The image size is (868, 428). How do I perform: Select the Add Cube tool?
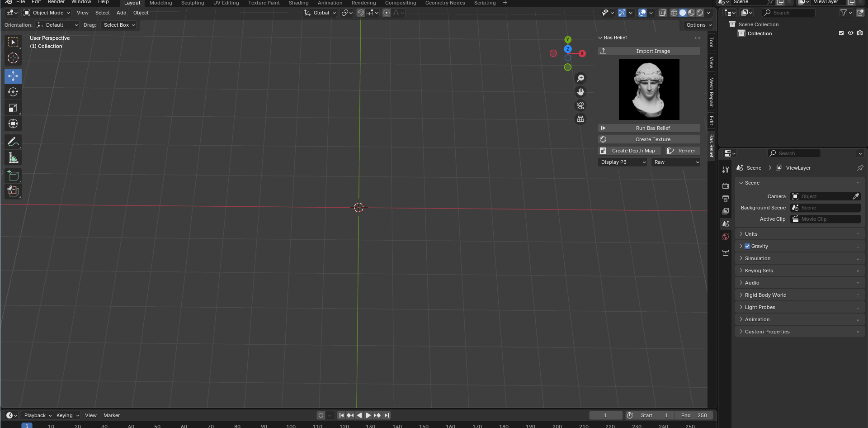coord(13,176)
